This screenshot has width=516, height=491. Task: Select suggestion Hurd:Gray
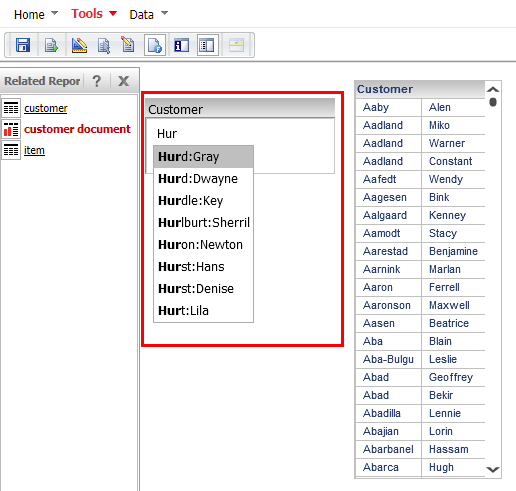pyautogui.click(x=203, y=157)
